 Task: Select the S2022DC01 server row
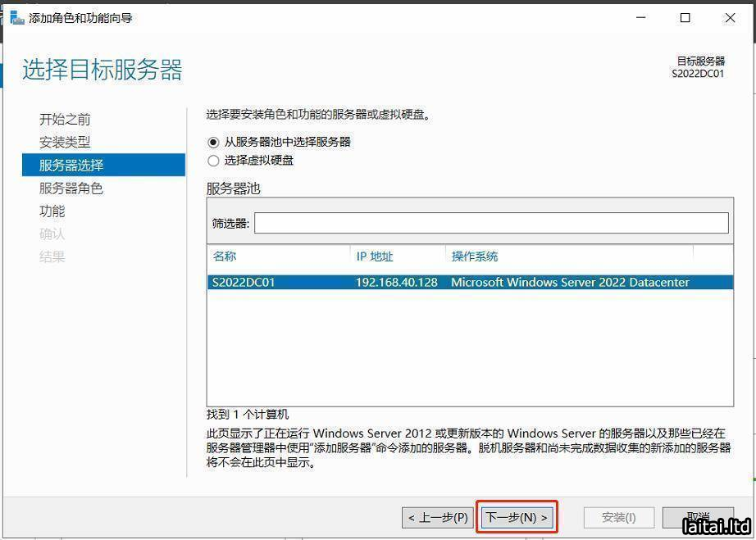244,283
